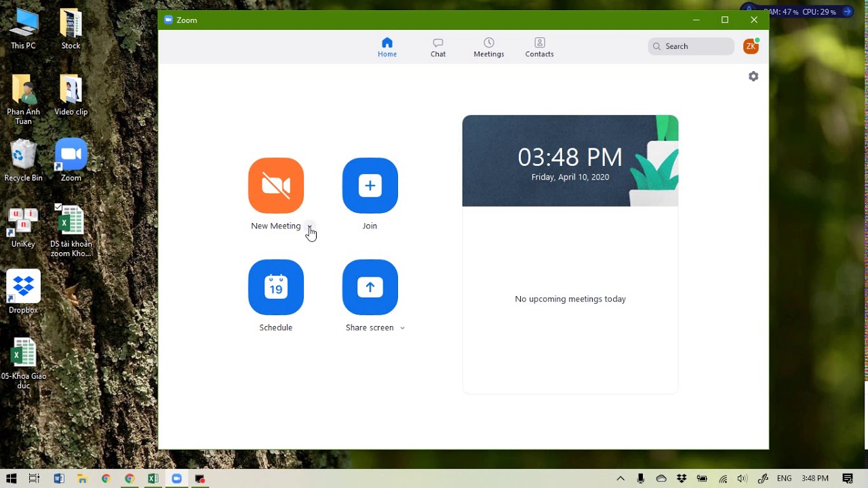
Task: Open Zoom settings gear
Action: click(x=753, y=77)
